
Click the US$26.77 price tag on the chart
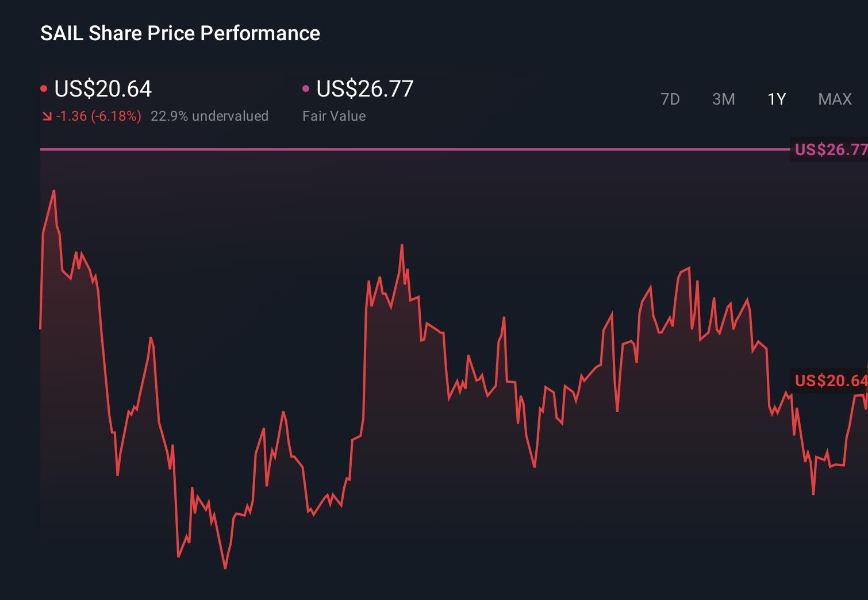click(831, 150)
